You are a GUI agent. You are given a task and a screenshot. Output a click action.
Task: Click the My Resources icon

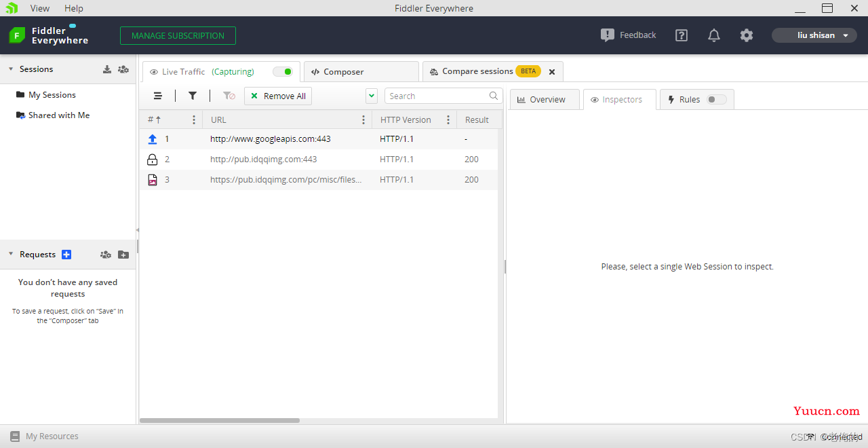tap(15, 436)
